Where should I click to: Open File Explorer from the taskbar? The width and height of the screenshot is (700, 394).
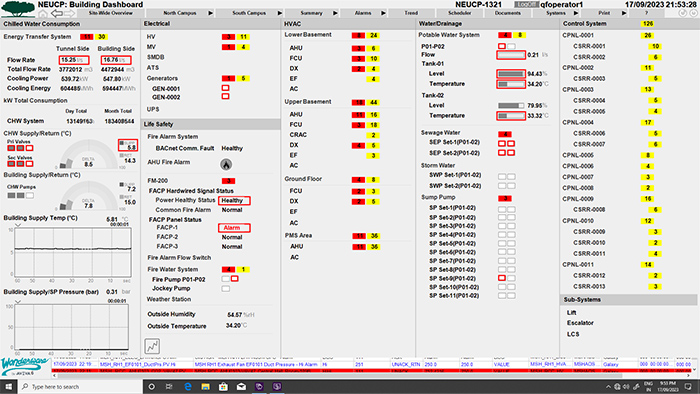tap(205, 386)
